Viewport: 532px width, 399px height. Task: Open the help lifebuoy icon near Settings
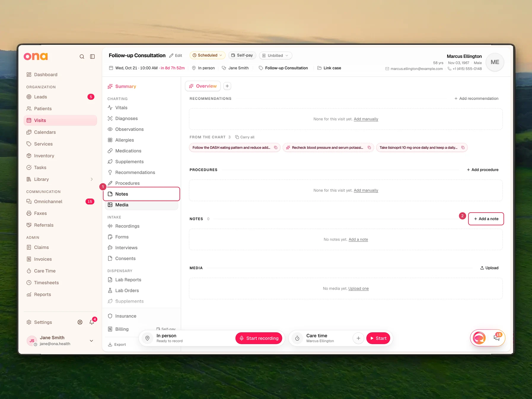(80, 322)
